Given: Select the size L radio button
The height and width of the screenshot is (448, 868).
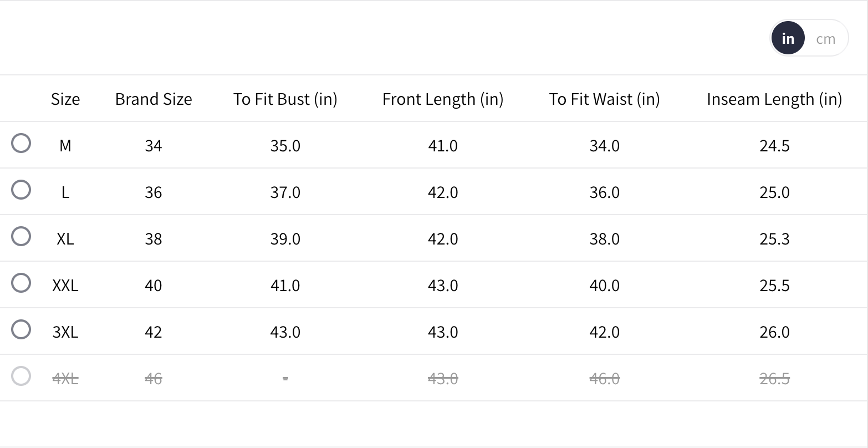Looking at the screenshot, I should coord(21,190).
